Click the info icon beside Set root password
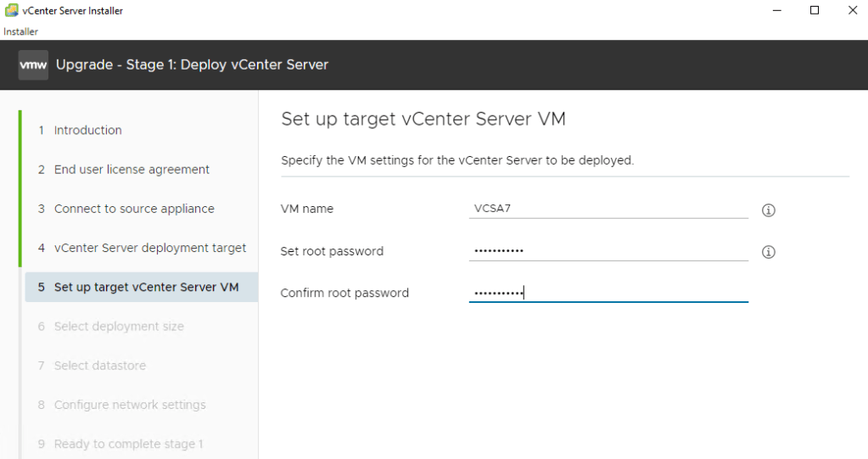The height and width of the screenshot is (459, 868). point(769,252)
